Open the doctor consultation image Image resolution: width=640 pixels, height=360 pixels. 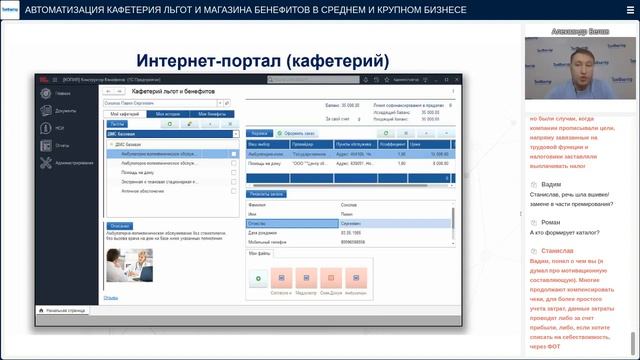point(129,265)
